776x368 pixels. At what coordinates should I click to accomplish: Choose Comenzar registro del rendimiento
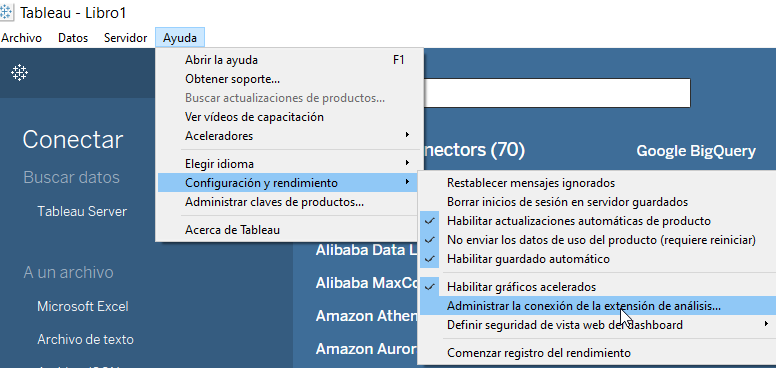pyautogui.click(x=597, y=353)
